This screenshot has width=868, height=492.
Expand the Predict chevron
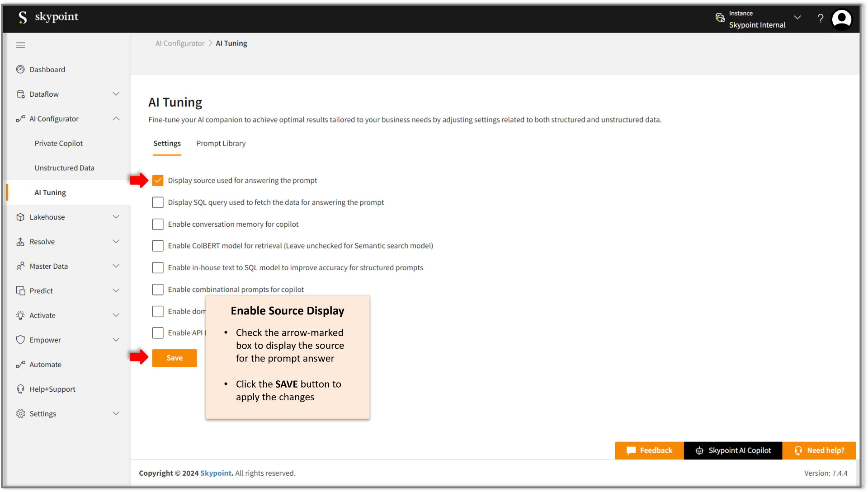[116, 291]
